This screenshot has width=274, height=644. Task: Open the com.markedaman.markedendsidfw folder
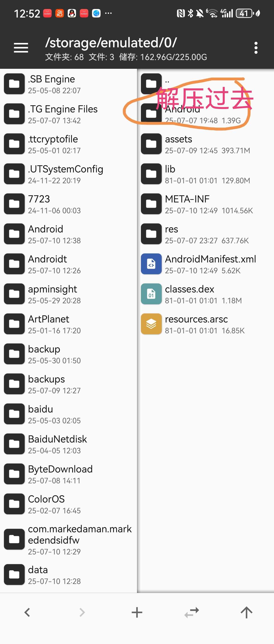68,539
